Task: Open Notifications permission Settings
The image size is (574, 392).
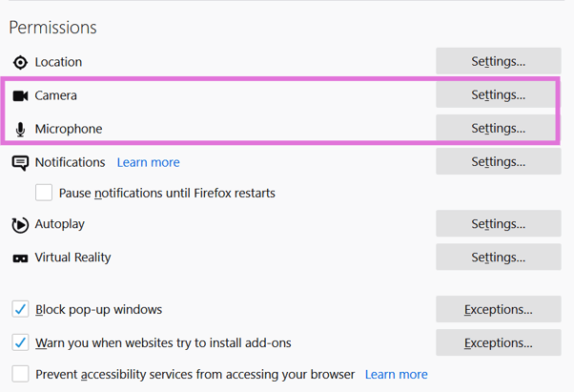Action: 498,162
